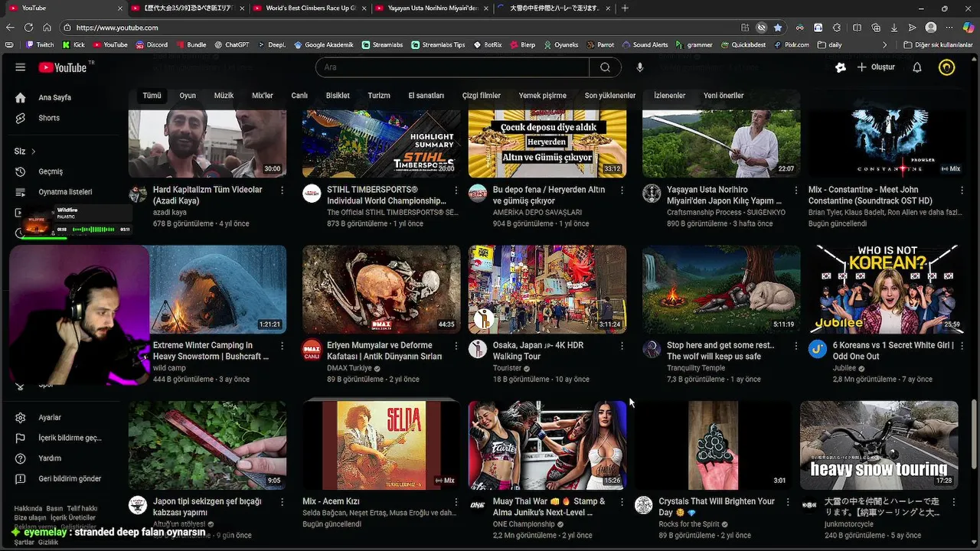Viewport: 980px width, 551px height.
Task: Click the browser back arrow
Action: click(11, 28)
